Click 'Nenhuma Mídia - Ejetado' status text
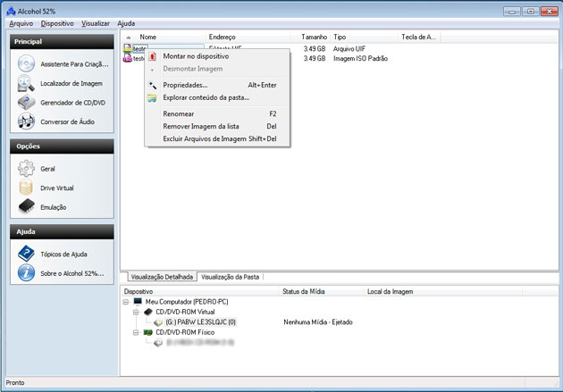The width and height of the screenshot is (563, 392). point(318,322)
